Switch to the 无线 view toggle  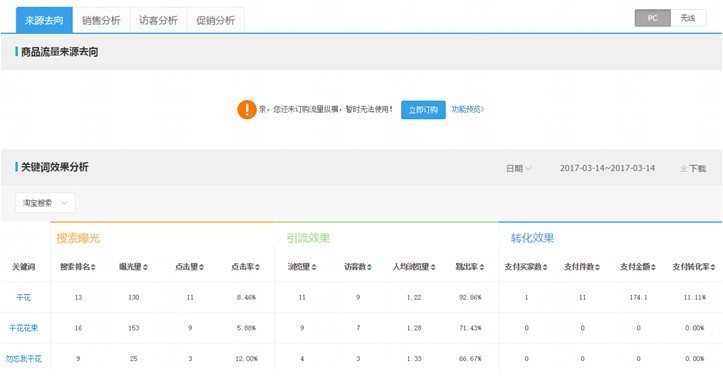point(688,18)
